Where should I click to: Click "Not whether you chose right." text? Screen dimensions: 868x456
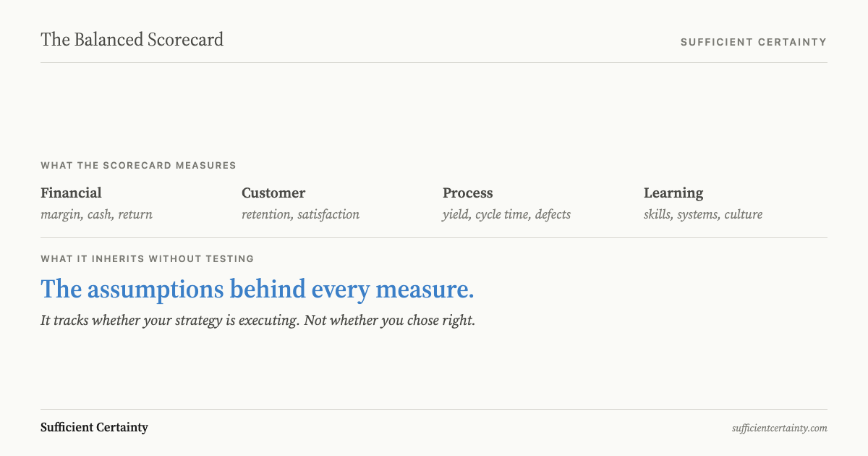tap(389, 321)
